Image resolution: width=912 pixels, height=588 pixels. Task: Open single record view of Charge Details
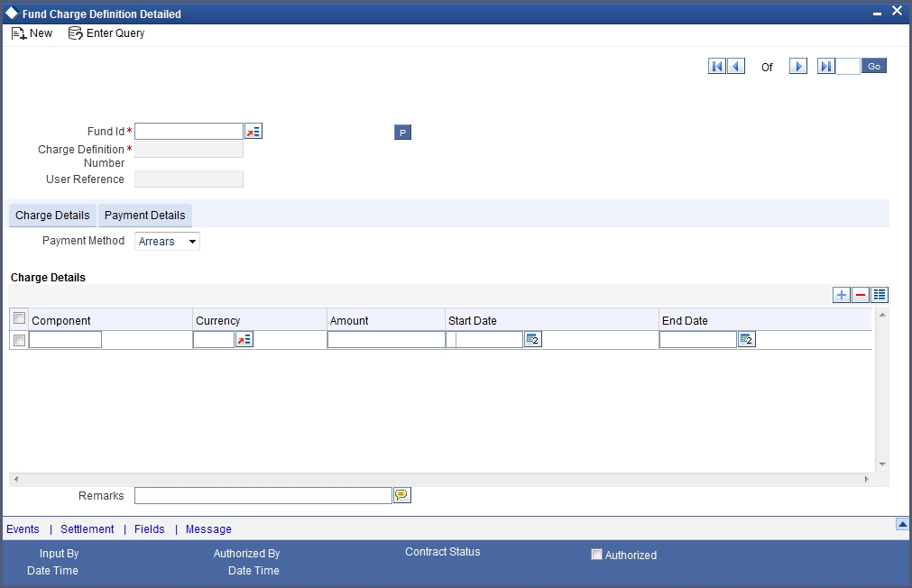pyautogui.click(x=880, y=295)
